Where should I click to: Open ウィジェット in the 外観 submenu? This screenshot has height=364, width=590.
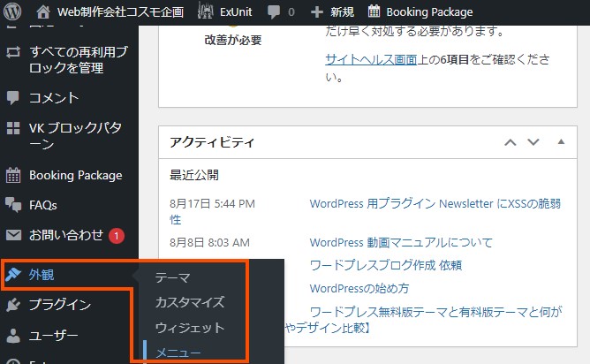tap(190, 328)
